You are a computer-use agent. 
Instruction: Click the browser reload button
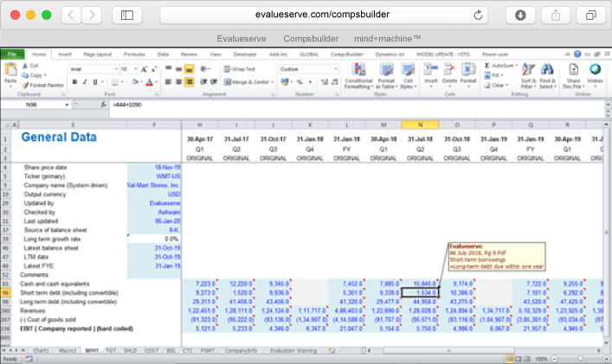coord(478,16)
